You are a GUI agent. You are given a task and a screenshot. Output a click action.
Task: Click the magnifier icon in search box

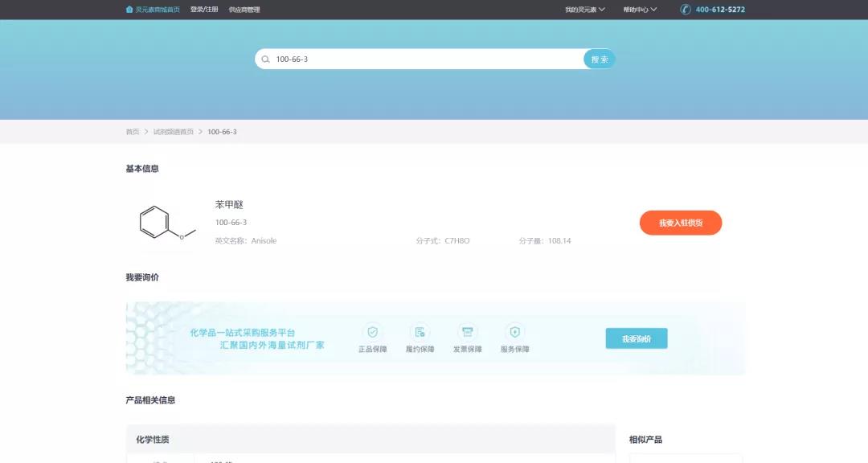point(266,59)
